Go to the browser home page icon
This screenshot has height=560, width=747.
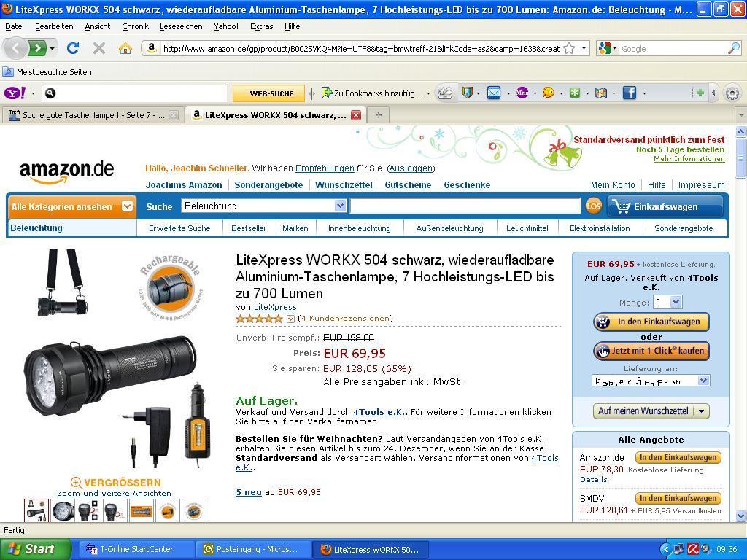(x=125, y=49)
